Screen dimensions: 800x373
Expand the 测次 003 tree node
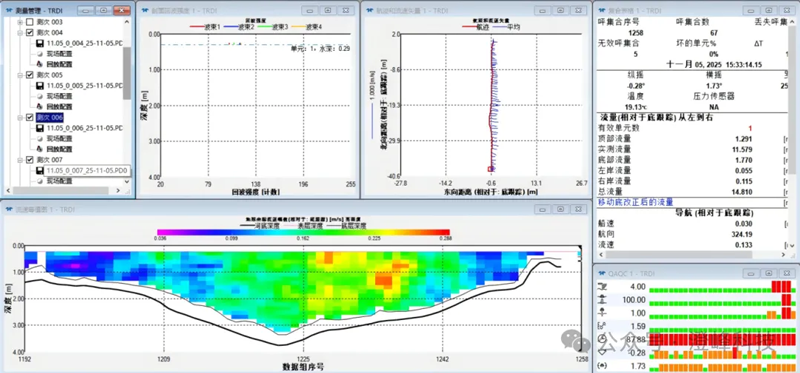pyautogui.click(x=20, y=22)
